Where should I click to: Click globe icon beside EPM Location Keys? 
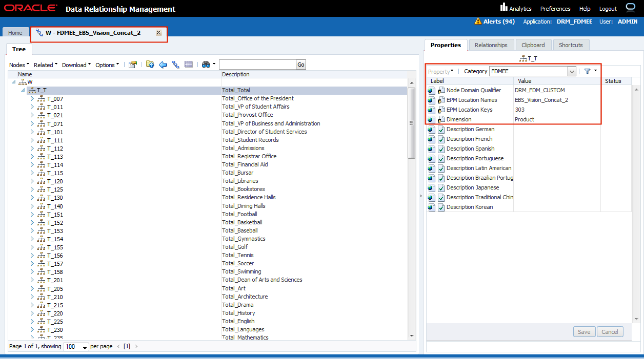coord(431,110)
